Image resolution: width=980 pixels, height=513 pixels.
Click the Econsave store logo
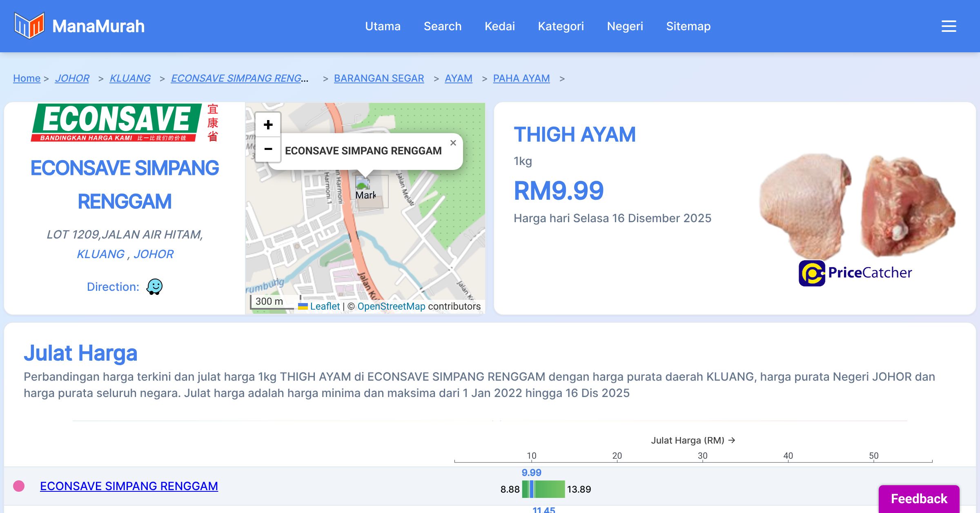point(125,123)
